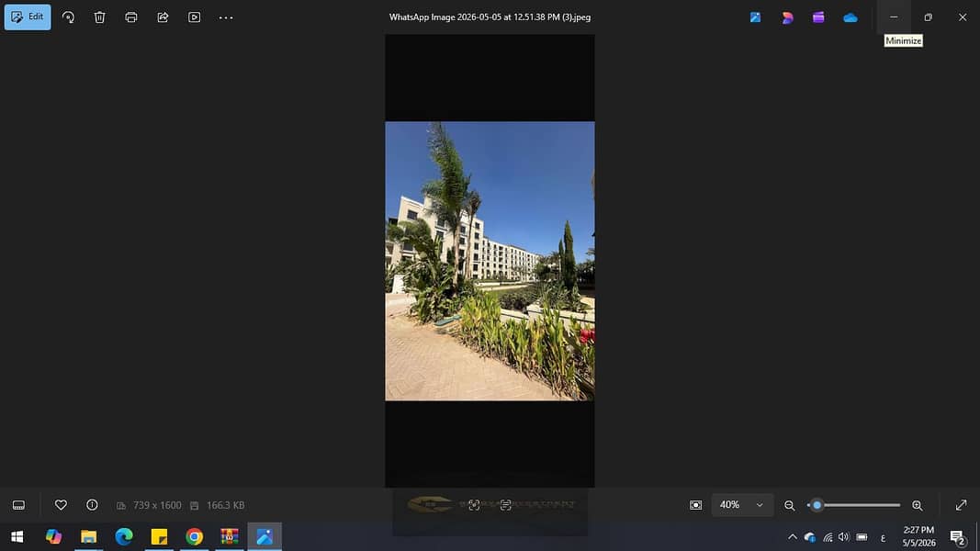Open the Windows Start menu
980x551 pixels.
[17, 536]
